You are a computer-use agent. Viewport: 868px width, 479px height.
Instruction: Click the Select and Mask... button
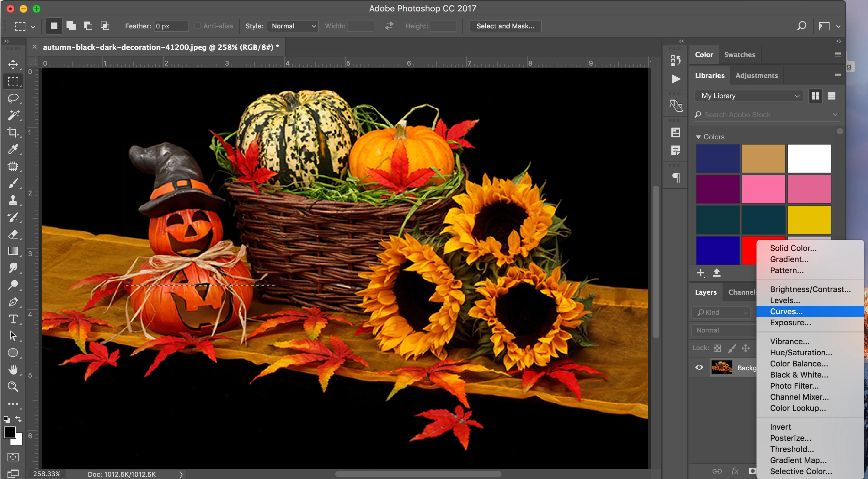pyautogui.click(x=505, y=26)
